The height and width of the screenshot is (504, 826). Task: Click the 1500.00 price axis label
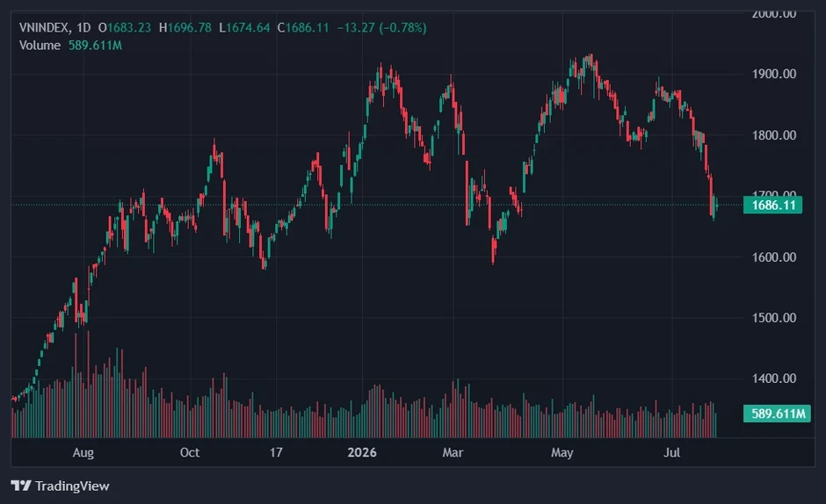pos(774,318)
